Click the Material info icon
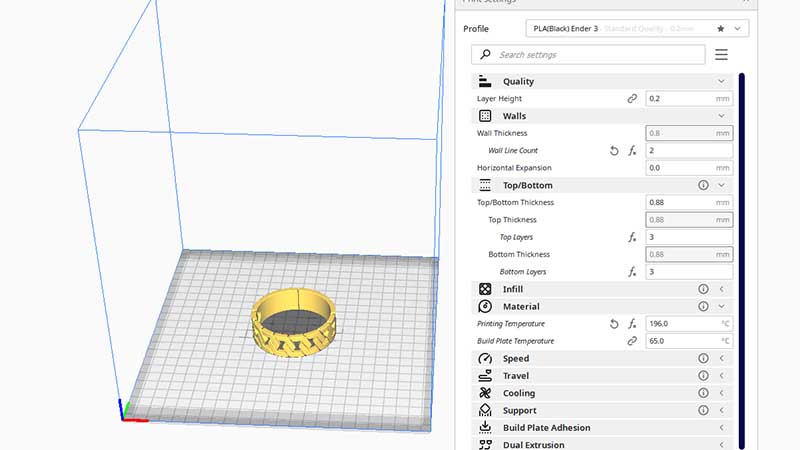800x450 pixels. [x=703, y=307]
